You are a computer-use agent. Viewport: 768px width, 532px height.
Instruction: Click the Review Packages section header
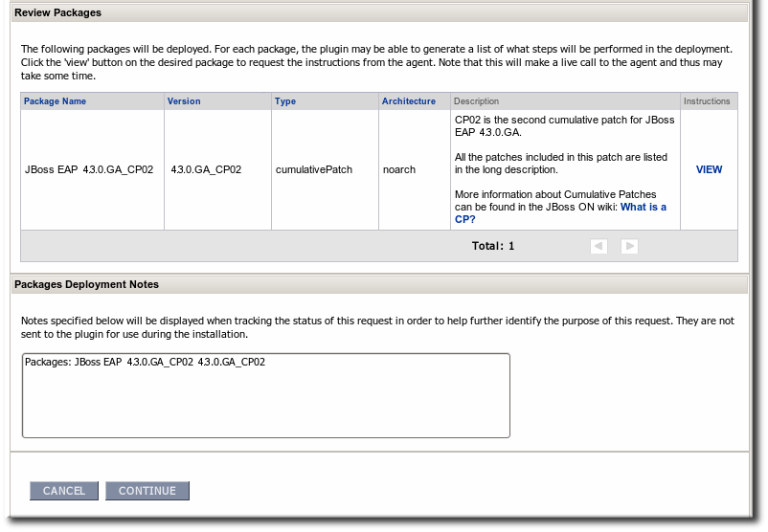click(x=57, y=12)
